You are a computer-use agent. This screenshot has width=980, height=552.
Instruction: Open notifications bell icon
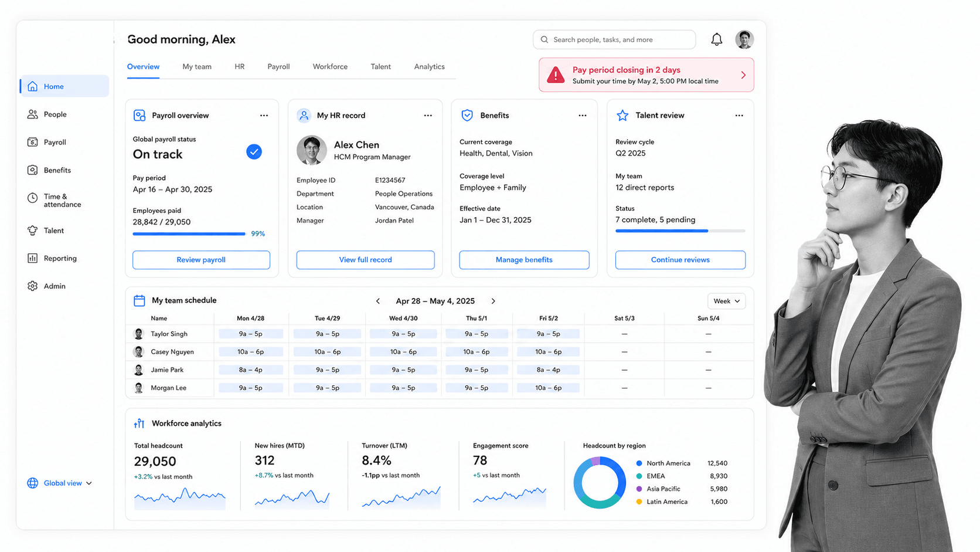(717, 39)
